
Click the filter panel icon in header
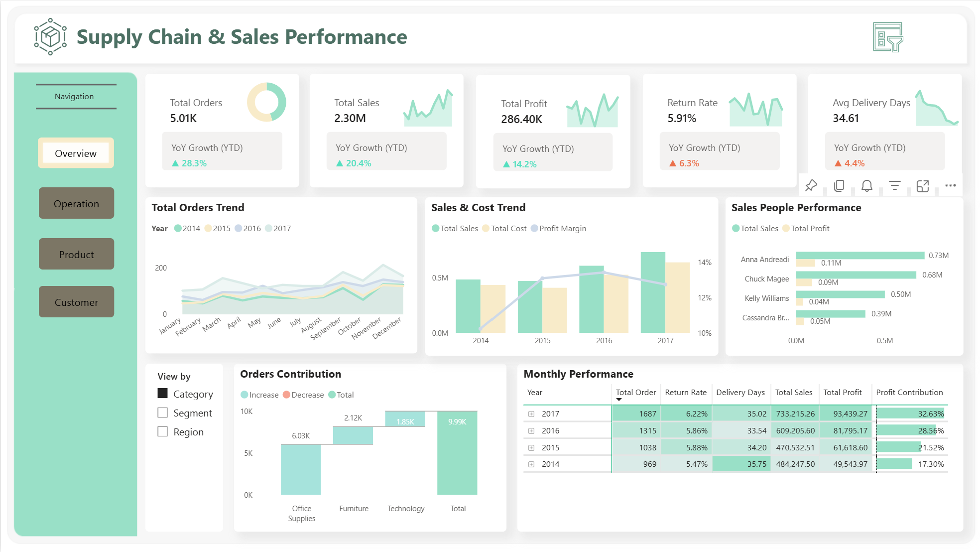[x=888, y=37]
